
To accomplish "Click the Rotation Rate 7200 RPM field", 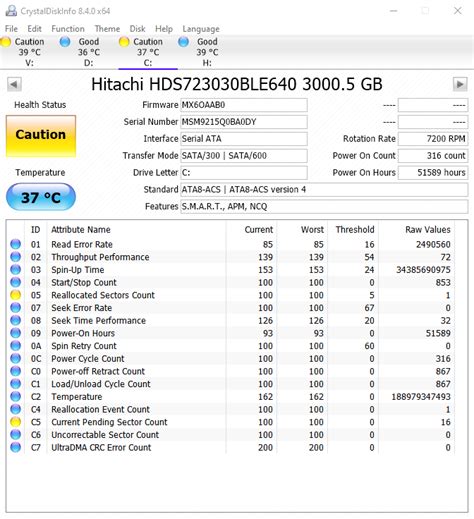I will pyautogui.click(x=433, y=139).
